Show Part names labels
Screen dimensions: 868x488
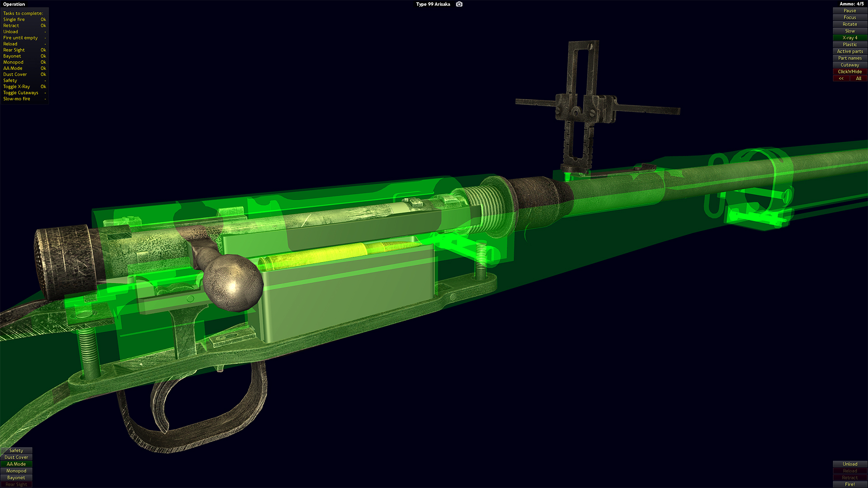tap(849, 58)
